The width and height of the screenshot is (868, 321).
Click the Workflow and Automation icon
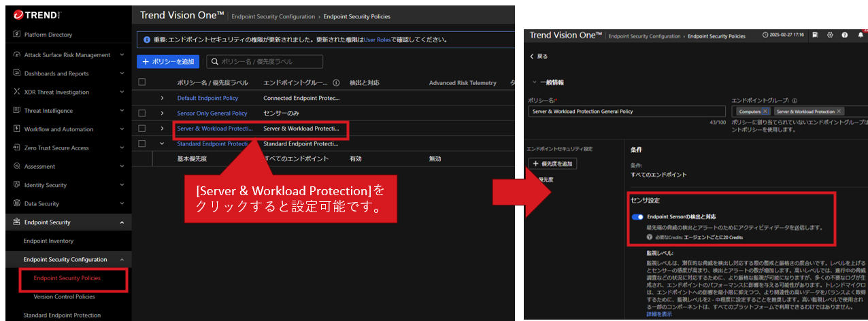[17, 129]
